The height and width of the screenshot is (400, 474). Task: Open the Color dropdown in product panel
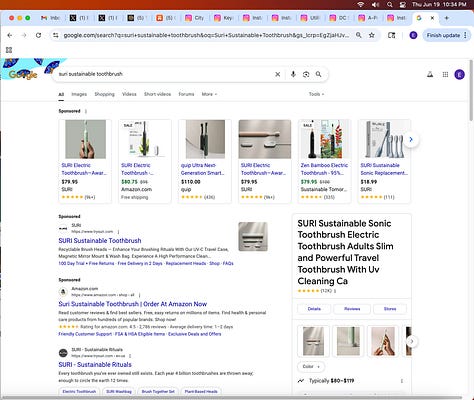click(311, 367)
